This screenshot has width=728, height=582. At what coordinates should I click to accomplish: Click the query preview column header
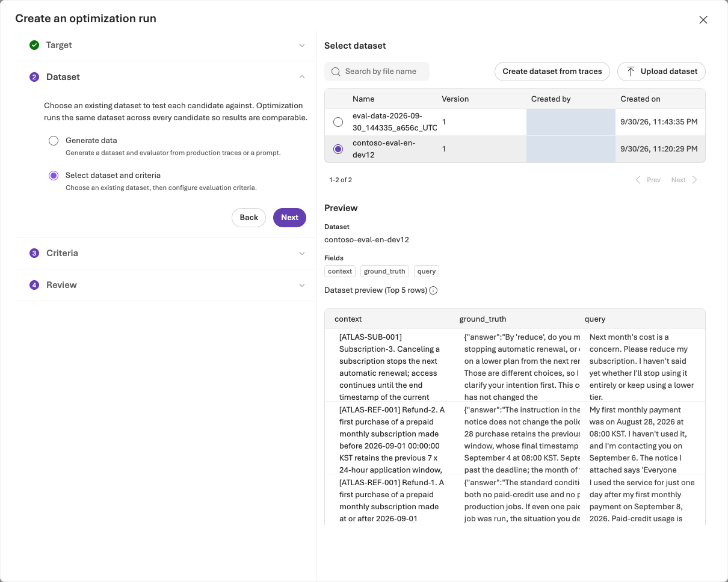pyautogui.click(x=595, y=319)
